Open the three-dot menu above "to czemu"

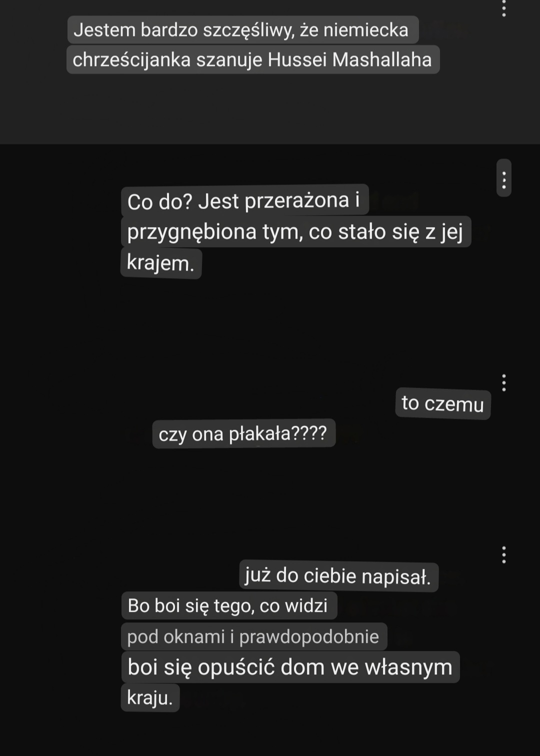pyautogui.click(x=503, y=383)
